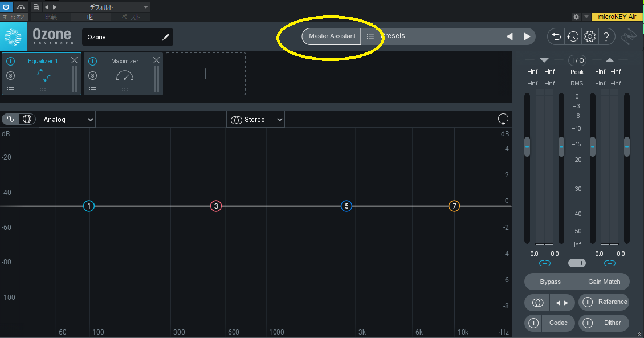Enable the Codec power toggle

coord(533,323)
